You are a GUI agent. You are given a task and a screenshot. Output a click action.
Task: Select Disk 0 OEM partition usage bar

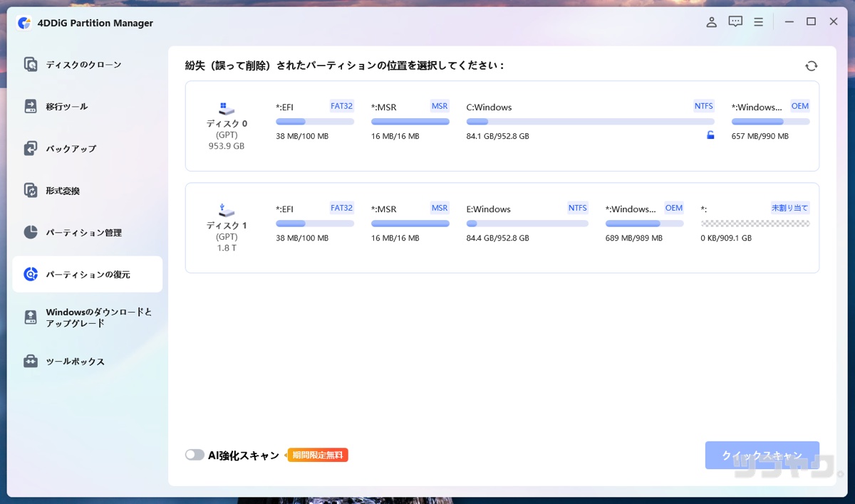click(771, 122)
